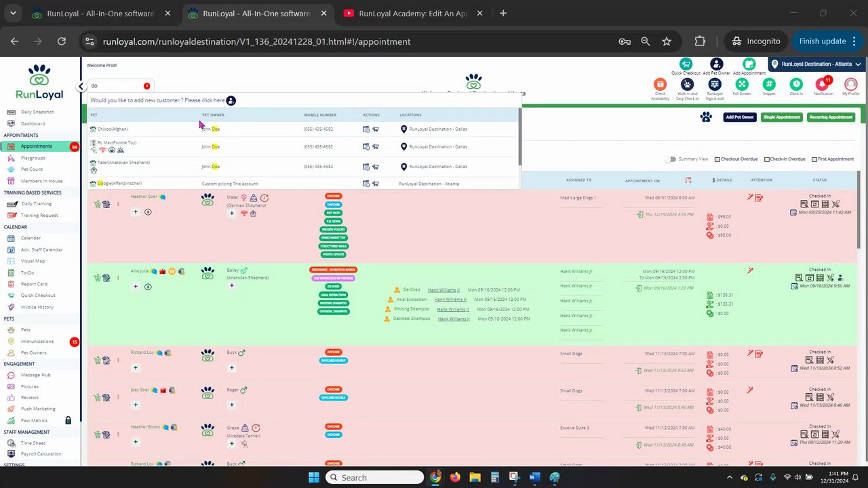This screenshot has width=868, height=488.
Task: Click the Add Pet Owner circular icon
Action: tap(716, 64)
